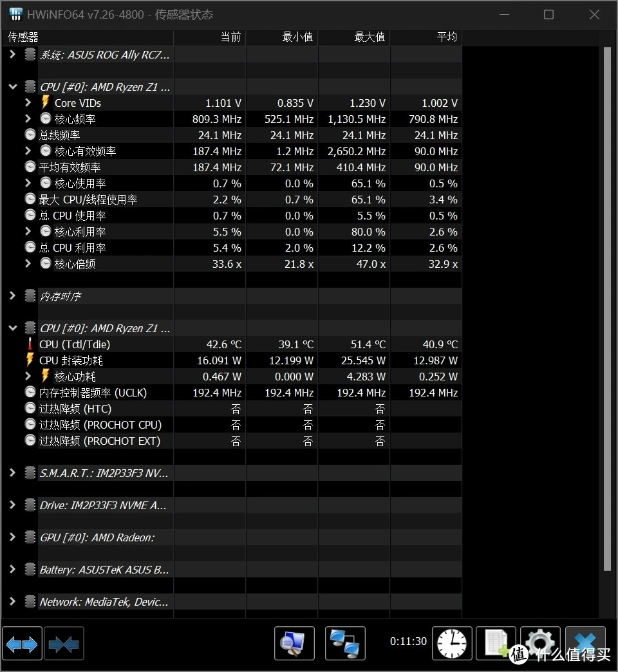
Task: Click chip icon of GPU [#0] group
Action: click(x=30, y=537)
